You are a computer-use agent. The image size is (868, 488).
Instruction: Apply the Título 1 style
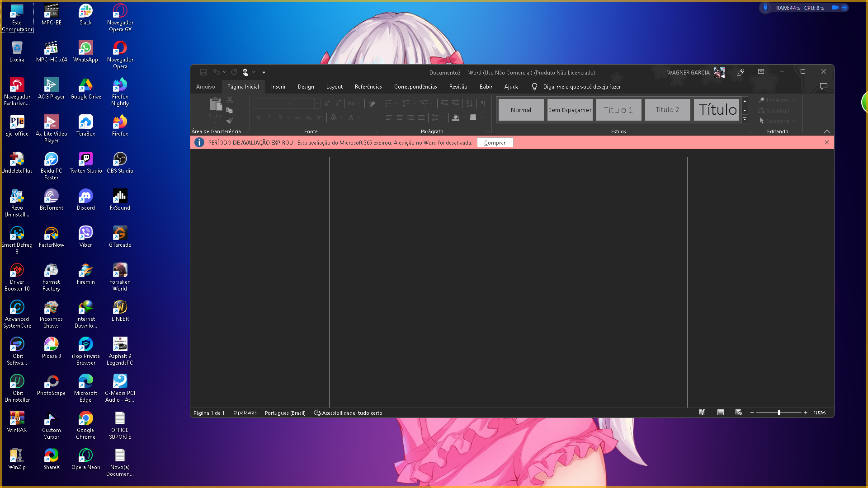click(618, 110)
